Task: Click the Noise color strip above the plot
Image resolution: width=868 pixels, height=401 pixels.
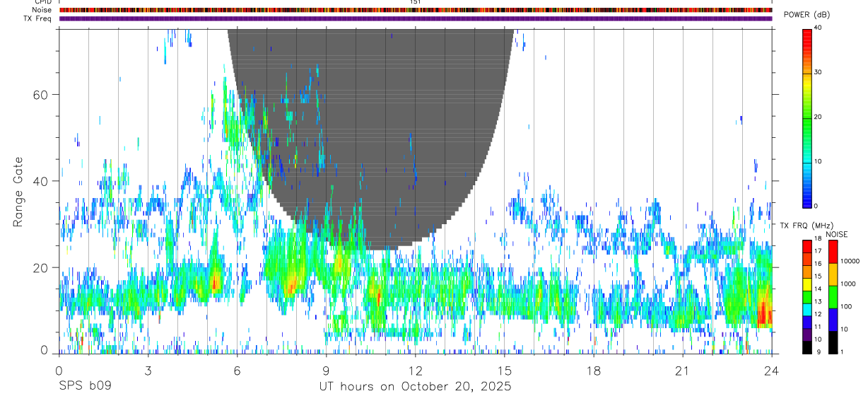Action: pos(416,10)
